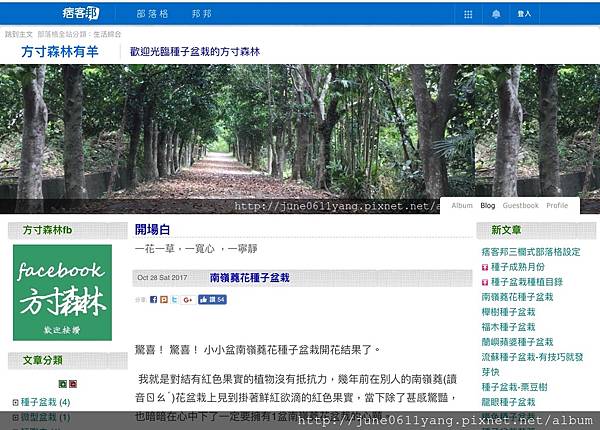Screen dimensions: 600x430
Task: Open the post 南嶺蕘花種子盆栽 title
Action: point(249,278)
